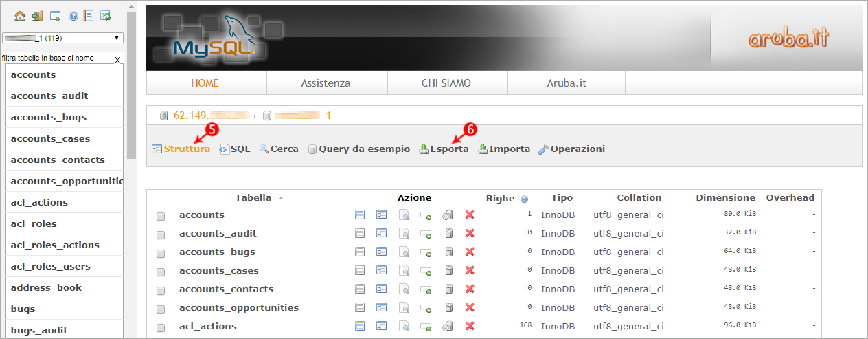Viewport: 868px width, 339px height.
Task: Open structure icon for accounts_audit row
Action: 382,234
